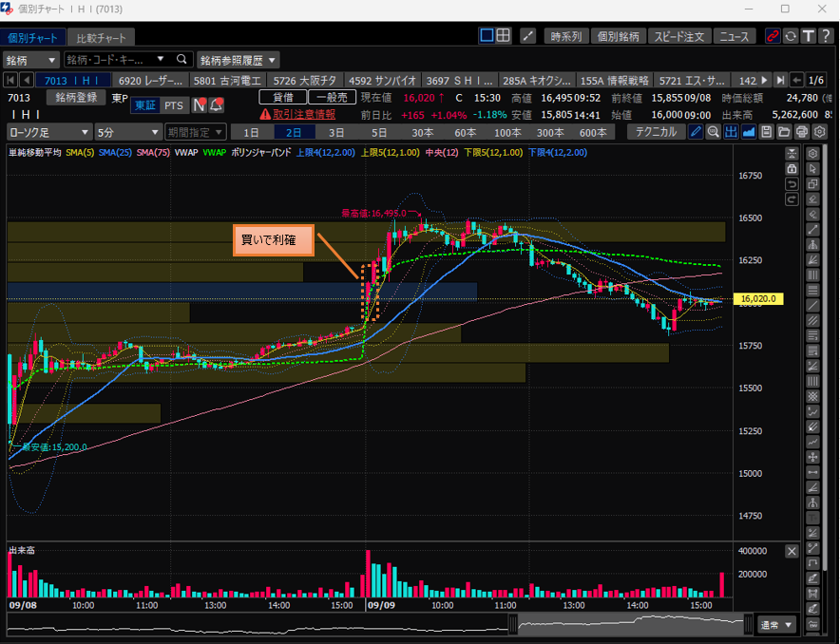Click the search magnifier in symbol field

point(181,59)
